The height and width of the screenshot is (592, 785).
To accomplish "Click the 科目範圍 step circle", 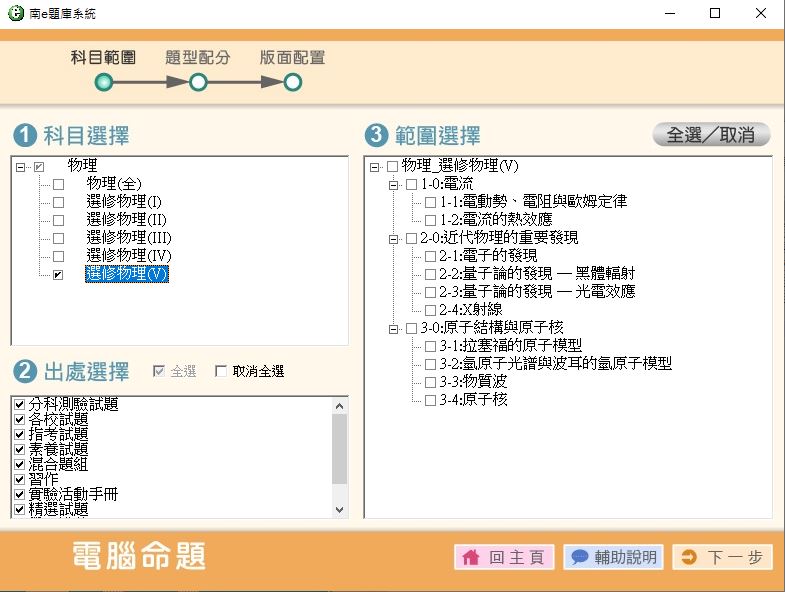I will pos(104,83).
